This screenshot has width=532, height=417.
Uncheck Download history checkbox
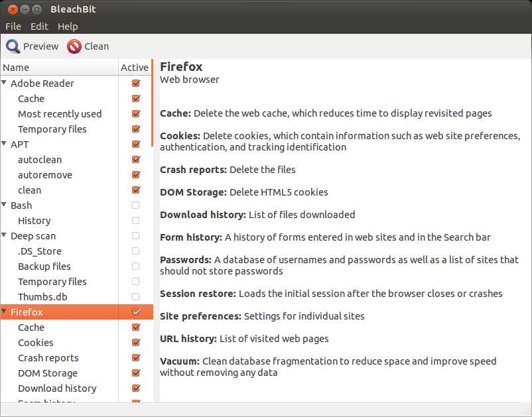(x=136, y=388)
